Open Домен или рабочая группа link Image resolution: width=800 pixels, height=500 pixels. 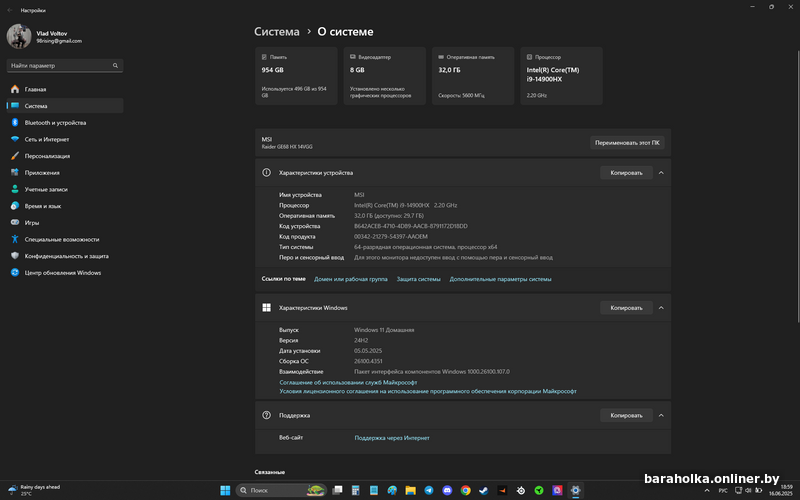click(x=351, y=279)
